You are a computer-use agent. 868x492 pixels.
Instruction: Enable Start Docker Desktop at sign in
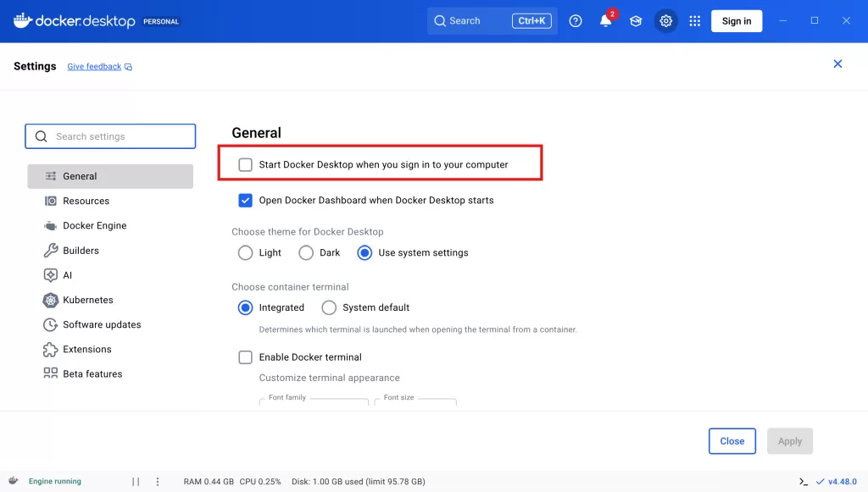point(245,164)
